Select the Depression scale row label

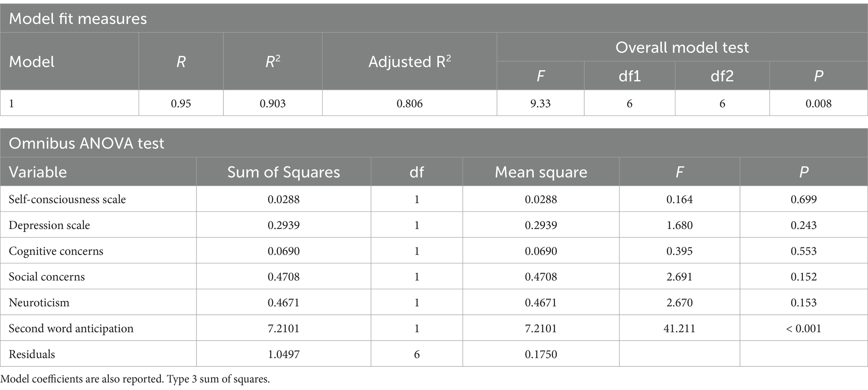coord(49,225)
